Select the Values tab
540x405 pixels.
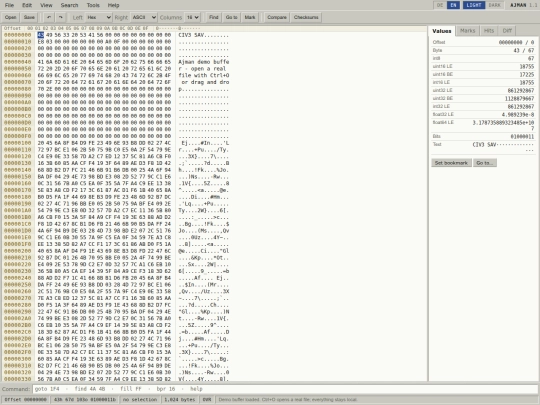click(x=442, y=31)
